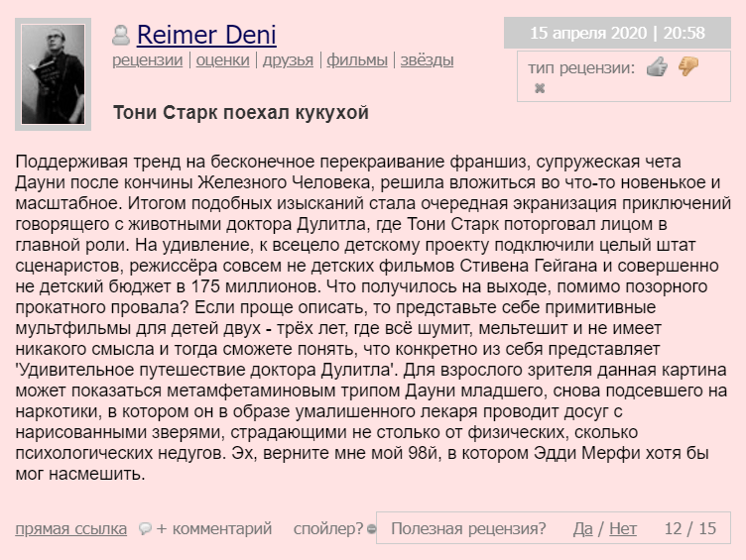This screenshot has height=560, width=746.
Task: Open the 'рецензии' link
Action: 148,60
